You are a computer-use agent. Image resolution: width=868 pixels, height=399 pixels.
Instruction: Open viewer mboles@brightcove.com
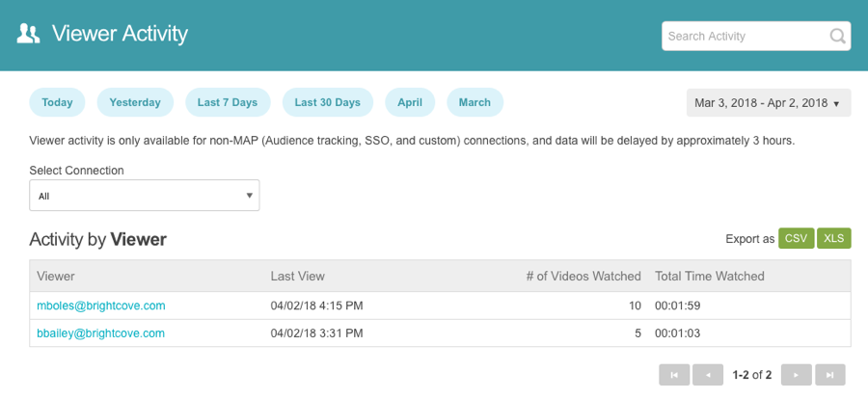pyautogui.click(x=101, y=306)
